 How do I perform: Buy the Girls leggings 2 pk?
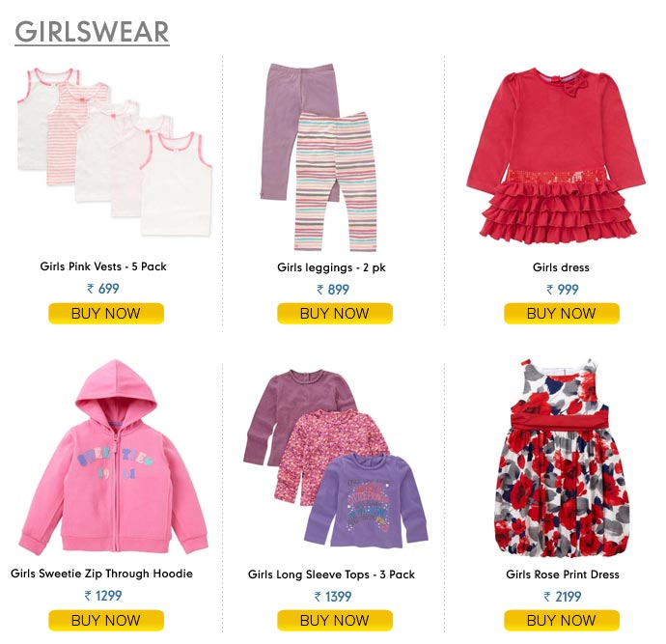[x=335, y=314]
